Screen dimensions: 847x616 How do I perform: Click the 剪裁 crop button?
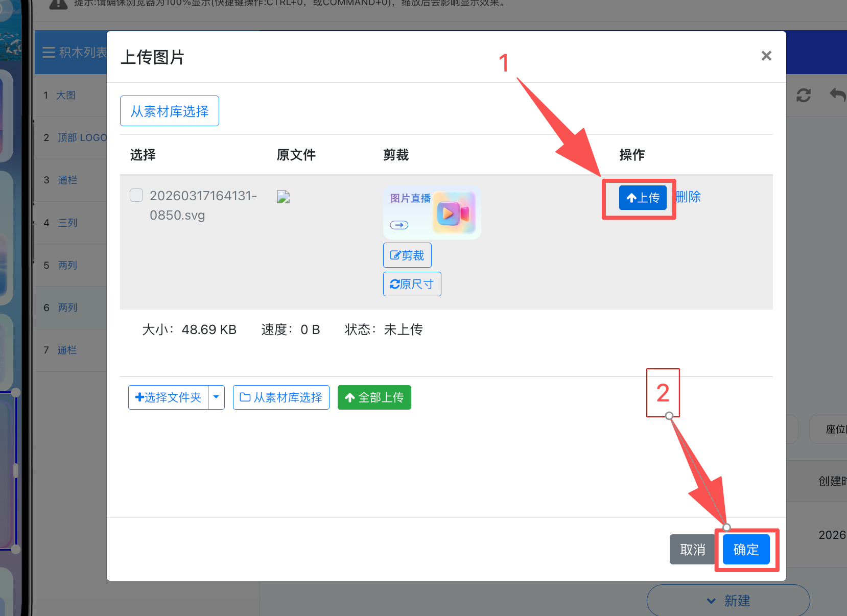407,255
